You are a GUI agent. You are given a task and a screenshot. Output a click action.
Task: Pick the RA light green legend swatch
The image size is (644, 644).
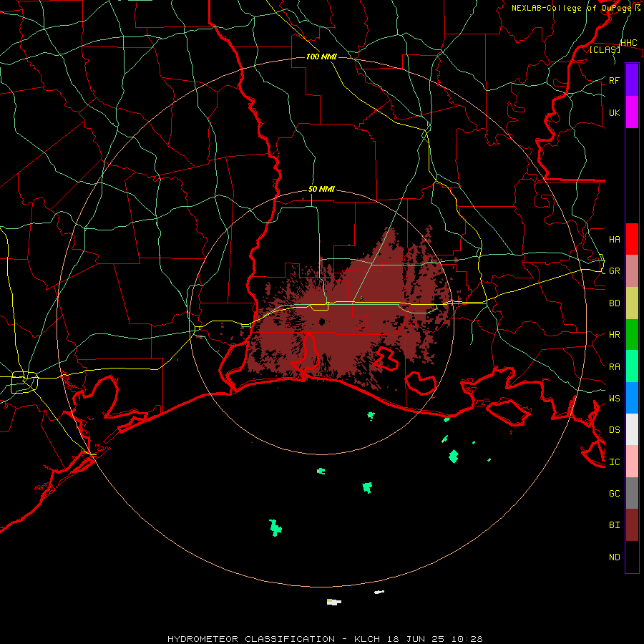click(632, 366)
